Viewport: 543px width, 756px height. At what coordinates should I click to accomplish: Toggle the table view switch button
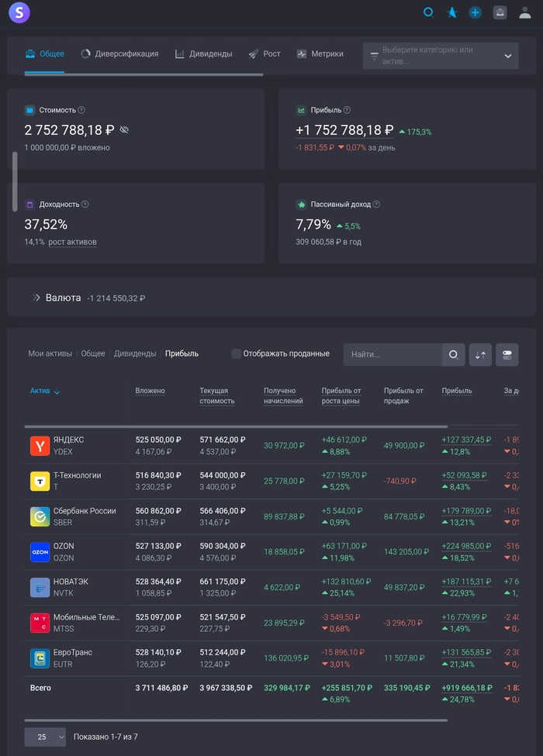point(507,354)
